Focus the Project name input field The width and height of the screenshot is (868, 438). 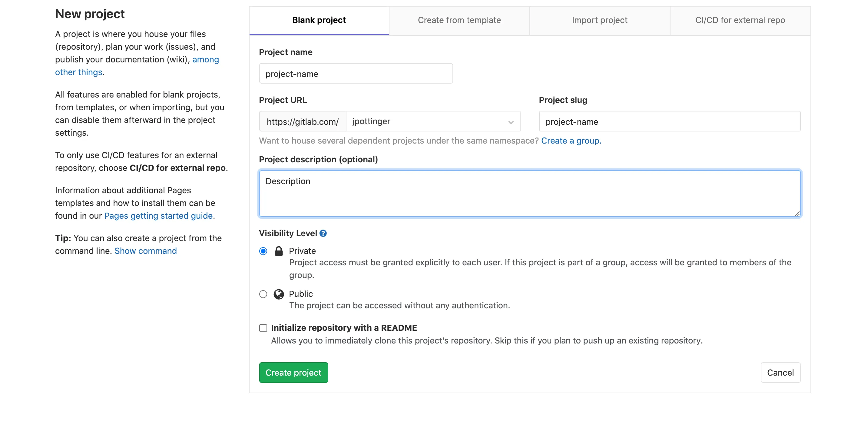coord(356,73)
